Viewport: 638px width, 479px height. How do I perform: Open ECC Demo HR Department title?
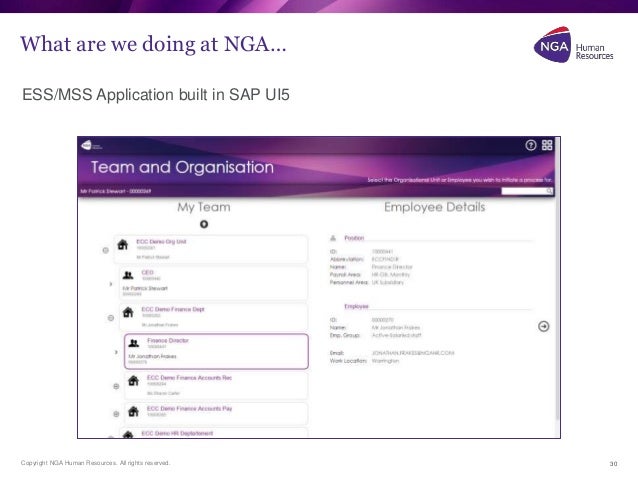[x=177, y=433]
